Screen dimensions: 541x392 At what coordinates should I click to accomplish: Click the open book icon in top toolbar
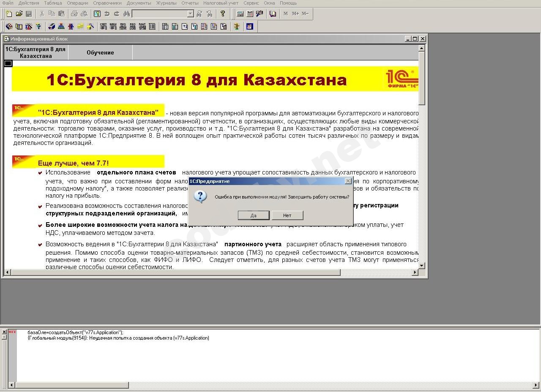tap(273, 14)
